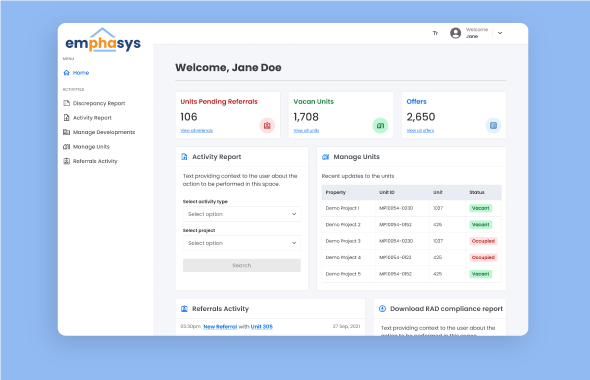Click the Property column header
The height and width of the screenshot is (380, 590).
point(336,192)
